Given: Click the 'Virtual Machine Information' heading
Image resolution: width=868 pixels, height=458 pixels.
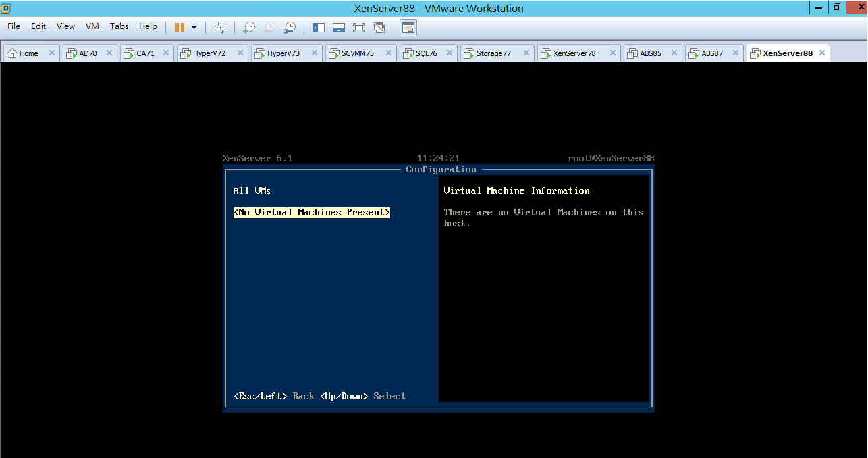Looking at the screenshot, I should point(517,191).
